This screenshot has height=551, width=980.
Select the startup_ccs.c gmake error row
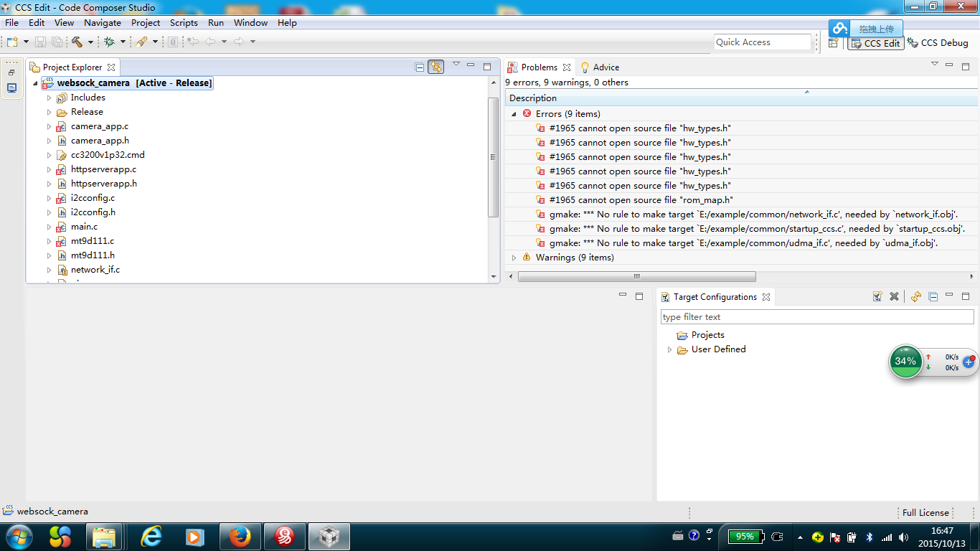743,229
